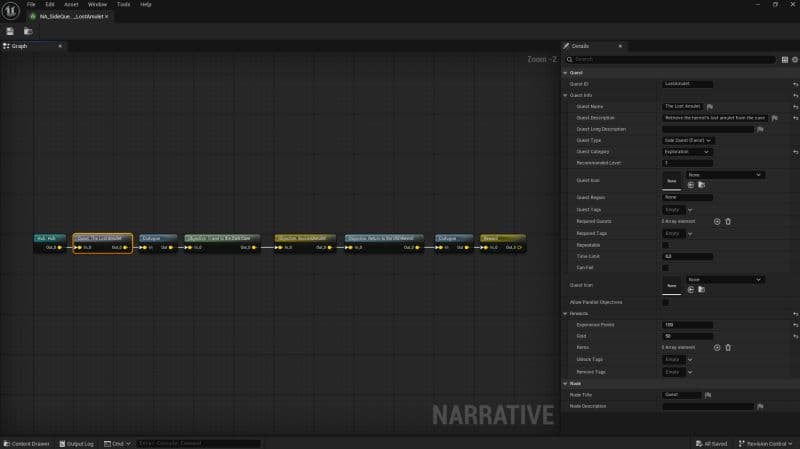Open the Tools menu
The image size is (800, 449).
click(x=123, y=4)
